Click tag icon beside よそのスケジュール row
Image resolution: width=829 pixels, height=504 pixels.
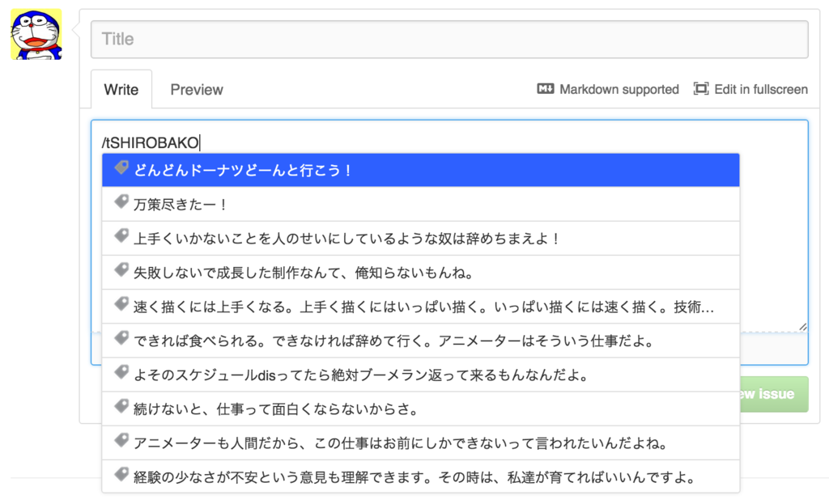click(x=121, y=372)
